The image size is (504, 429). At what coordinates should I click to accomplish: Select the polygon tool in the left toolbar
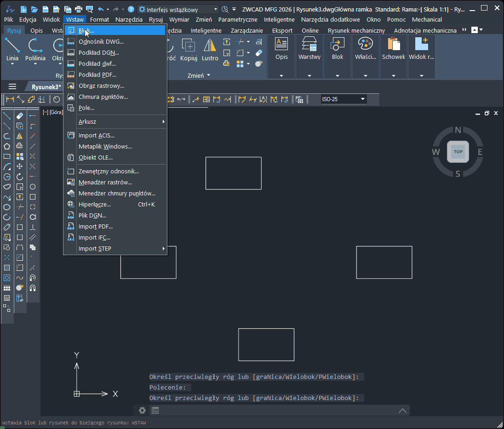click(6, 146)
